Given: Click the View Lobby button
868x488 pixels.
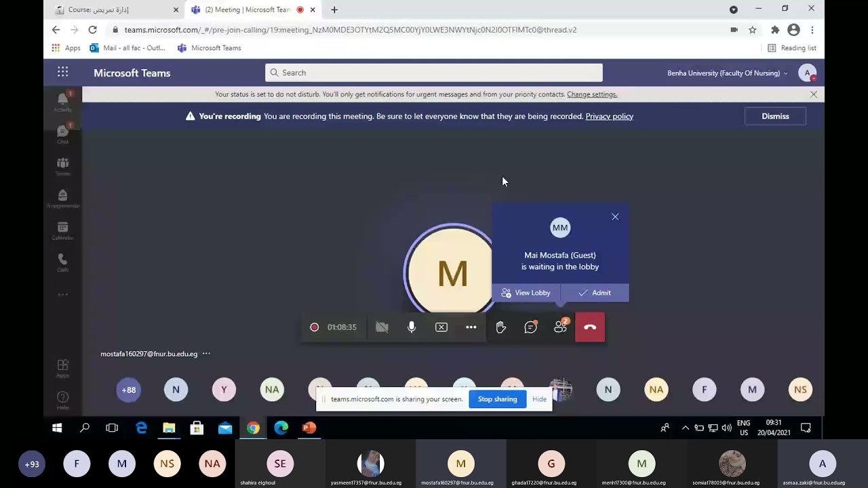Looking at the screenshot, I should coord(526,293).
